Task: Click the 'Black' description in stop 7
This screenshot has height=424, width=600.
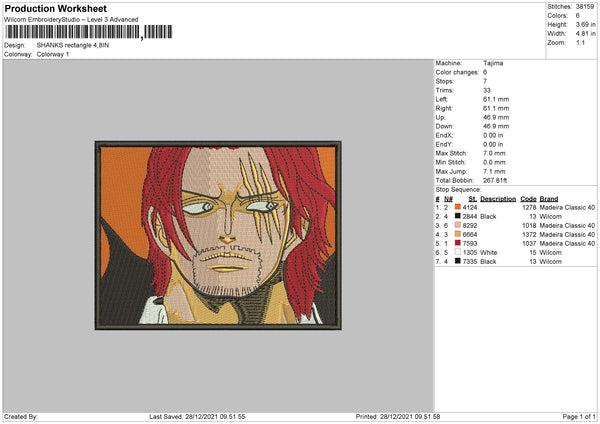Action: click(x=488, y=261)
